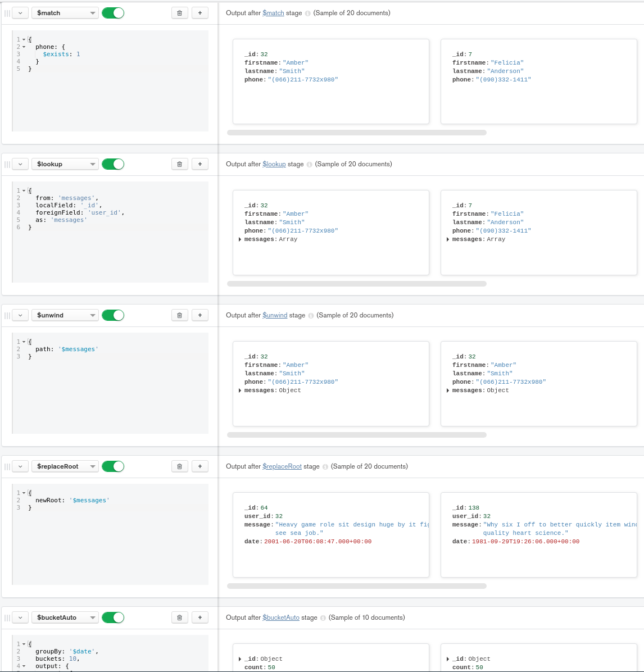The height and width of the screenshot is (672, 644).
Task: Click the trash icon for $lookup stage
Action: point(179,164)
